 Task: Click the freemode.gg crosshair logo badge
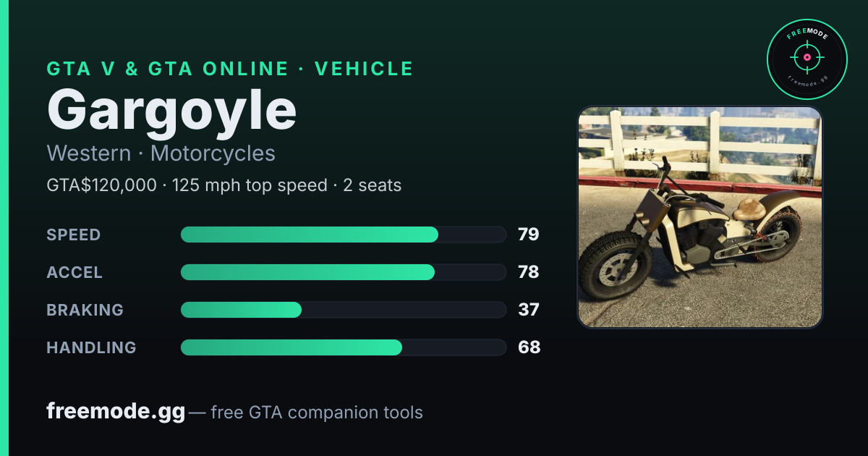[x=807, y=59]
